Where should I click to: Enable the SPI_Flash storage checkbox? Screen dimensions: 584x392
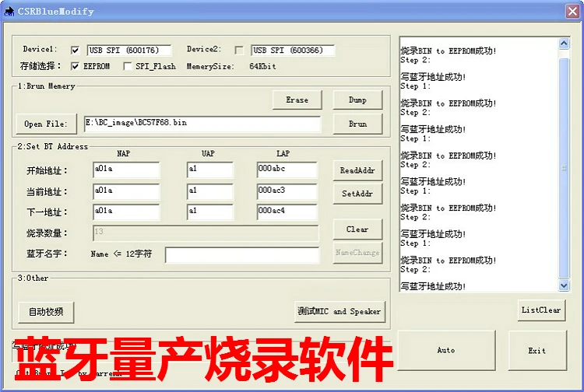[x=128, y=66]
